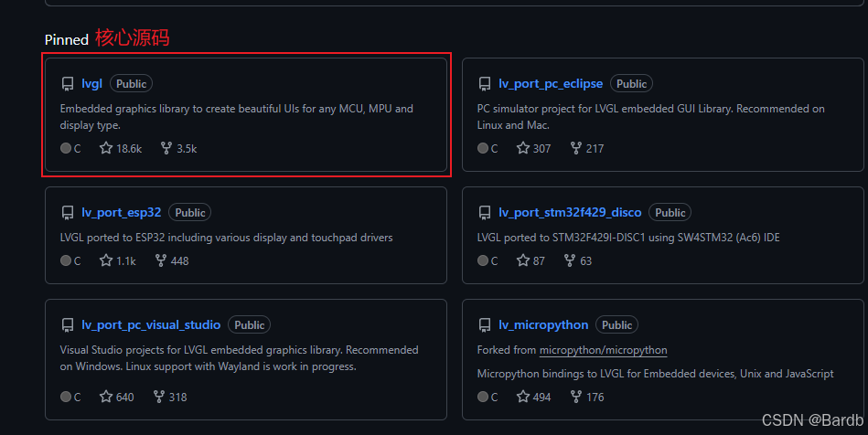Click the lvgl description about embedded graphics library
868x435 pixels.
click(x=236, y=117)
